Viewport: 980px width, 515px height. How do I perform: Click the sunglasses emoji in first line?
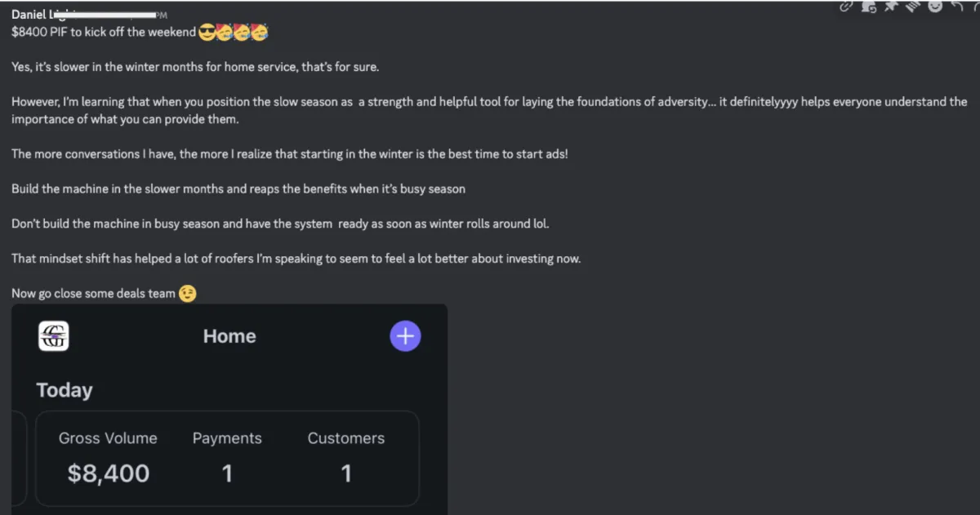[207, 33]
